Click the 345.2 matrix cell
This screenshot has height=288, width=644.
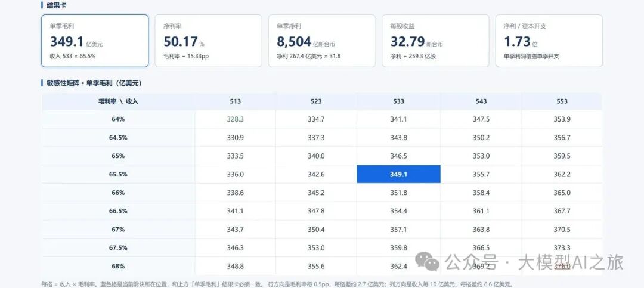tap(316, 193)
